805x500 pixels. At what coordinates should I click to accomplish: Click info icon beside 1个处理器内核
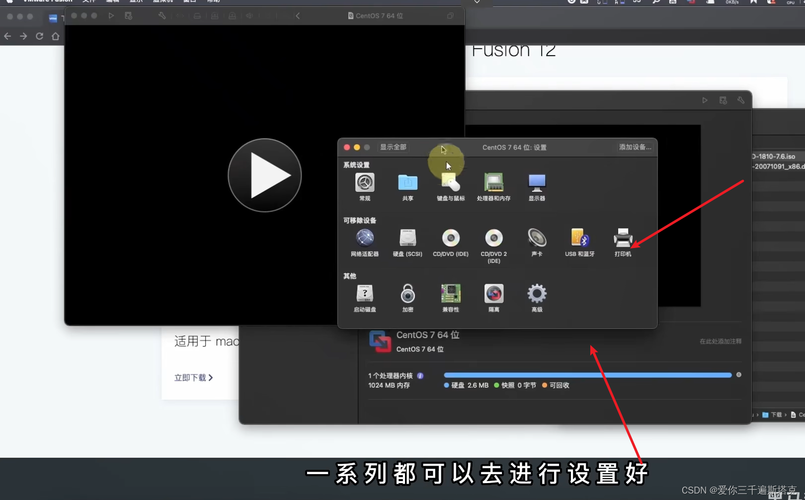[420, 376]
